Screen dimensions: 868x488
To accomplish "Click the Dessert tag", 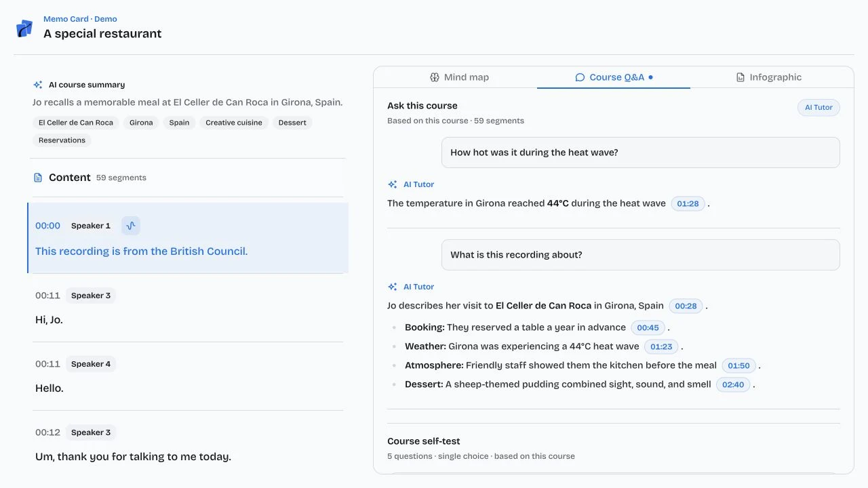I will coord(292,123).
